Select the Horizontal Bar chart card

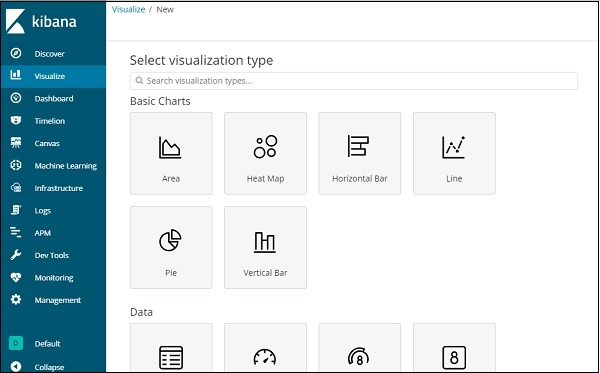[360, 153]
